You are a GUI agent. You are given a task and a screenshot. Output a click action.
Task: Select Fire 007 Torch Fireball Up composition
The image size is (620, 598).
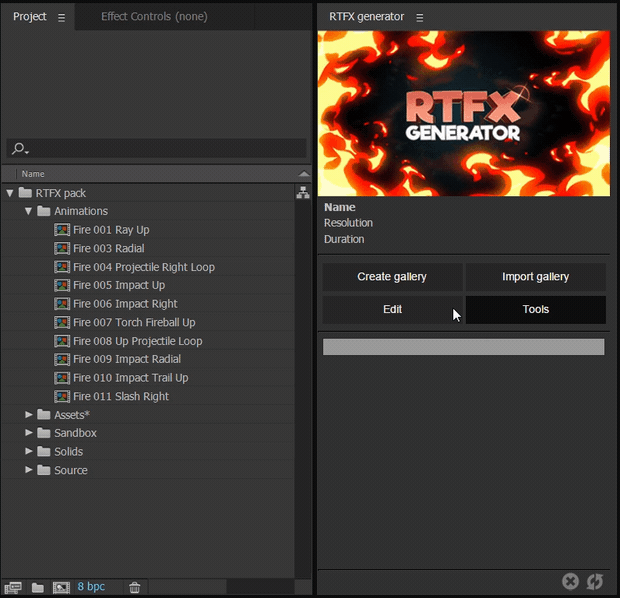(x=133, y=322)
